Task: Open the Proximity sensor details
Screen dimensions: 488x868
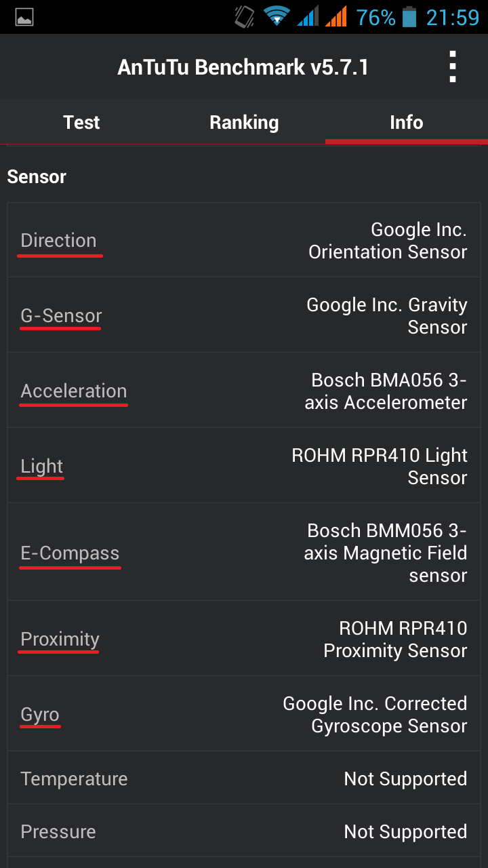Action: 58,639
